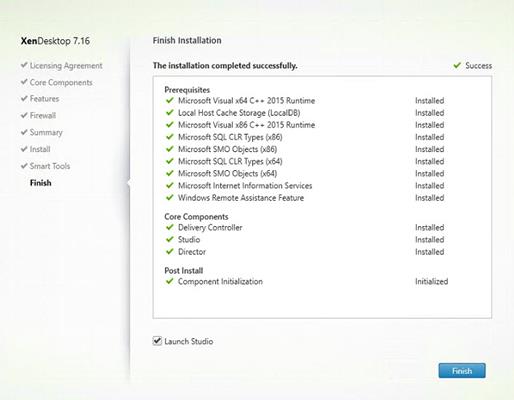Click checkmark next to Core Components step
Screen dimensions: 514x400
pyautogui.click(x=24, y=81)
